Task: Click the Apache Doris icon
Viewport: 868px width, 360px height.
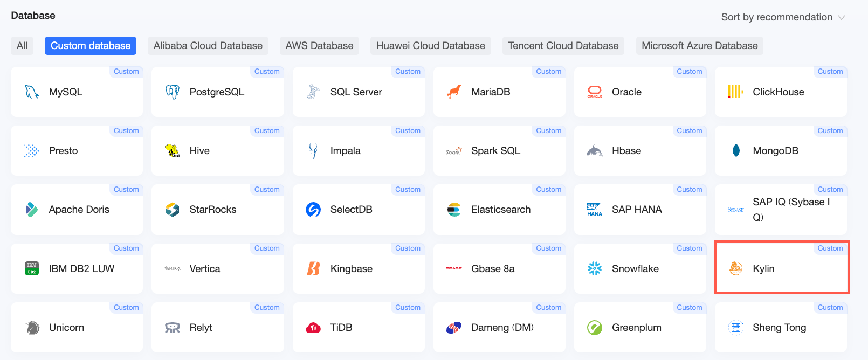Action: click(32, 210)
